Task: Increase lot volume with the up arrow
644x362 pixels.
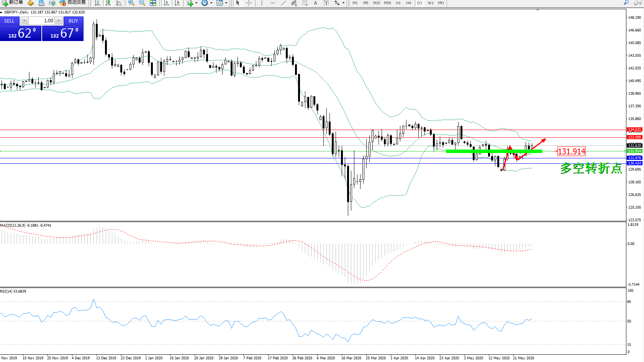Action: coord(58,21)
